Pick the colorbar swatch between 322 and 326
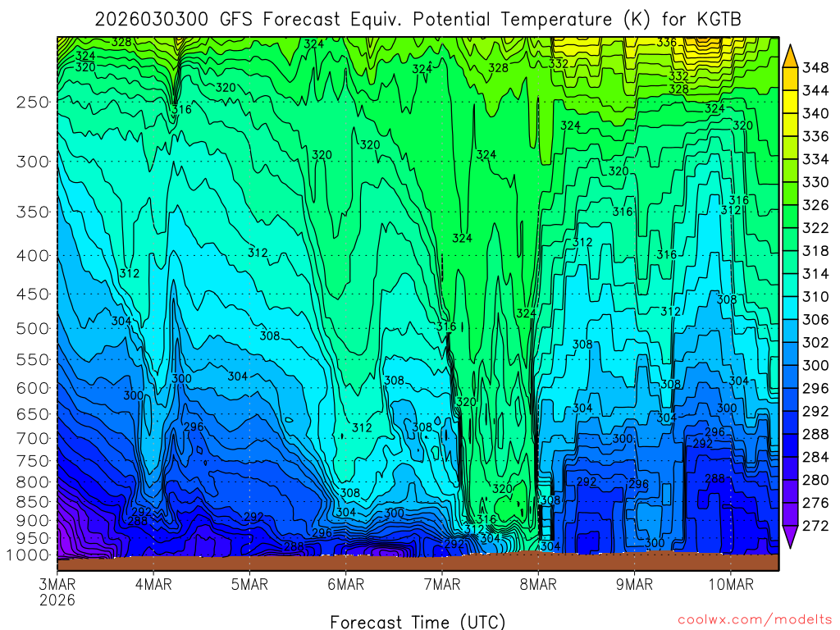This screenshot has height=630, width=840. click(790, 217)
